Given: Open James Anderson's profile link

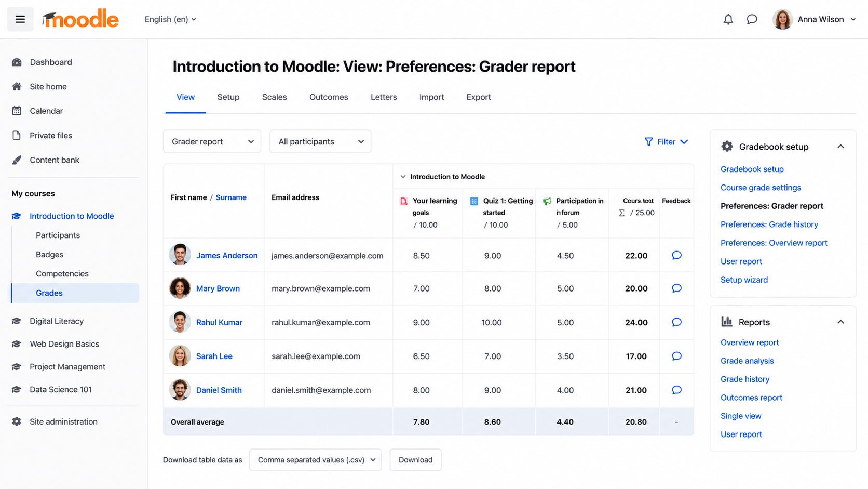Looking at the screenshot, I should pos(227,255).
